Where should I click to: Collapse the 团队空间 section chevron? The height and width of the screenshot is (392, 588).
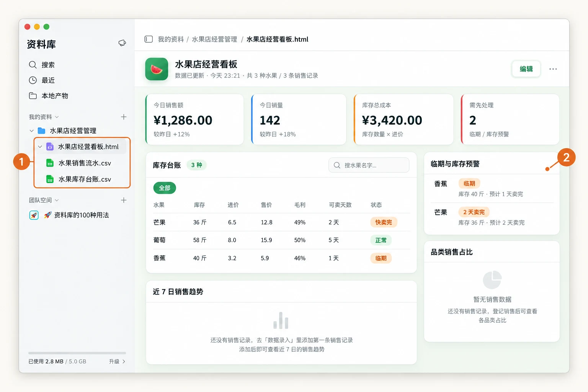tap(57, 200)
